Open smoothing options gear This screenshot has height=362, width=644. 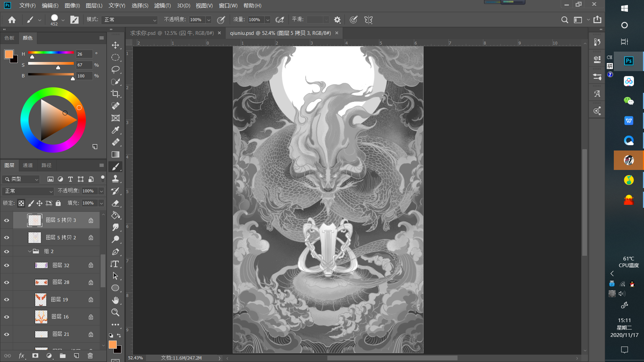(337, 20)
